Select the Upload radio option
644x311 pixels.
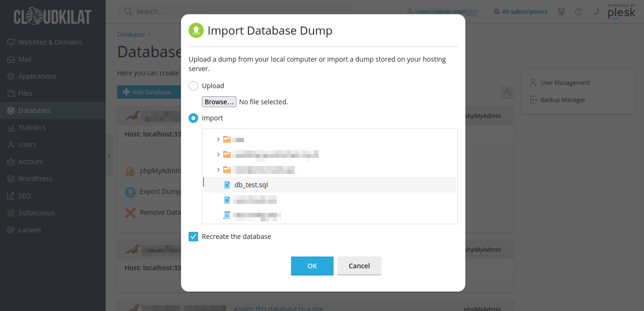[x=193, y=86]
